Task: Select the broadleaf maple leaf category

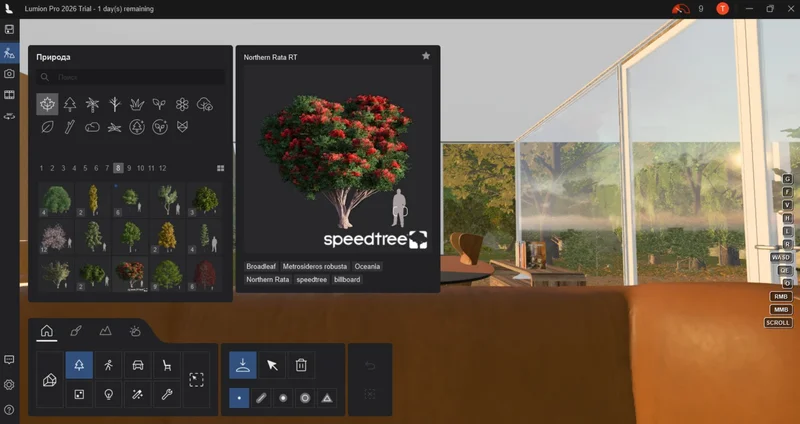Action: 47,105
